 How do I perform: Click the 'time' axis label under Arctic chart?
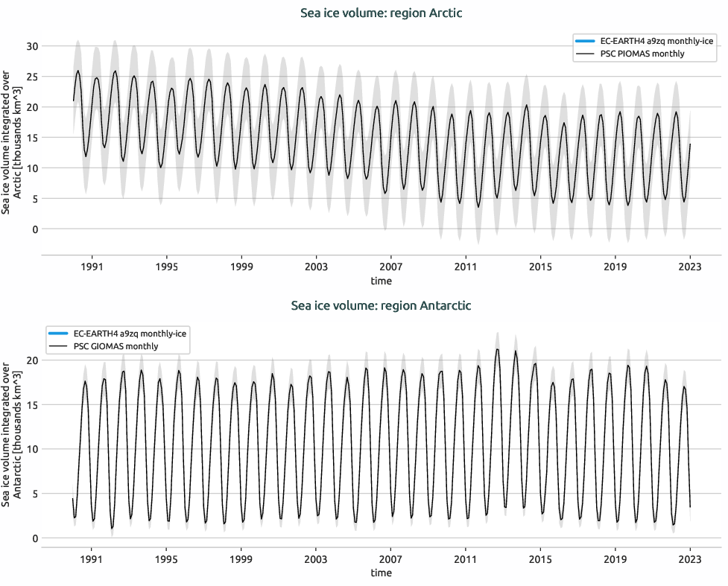[382, 281]
